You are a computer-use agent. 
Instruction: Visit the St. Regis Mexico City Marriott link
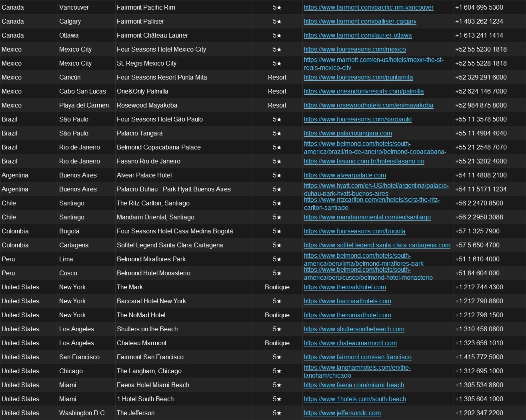(x=374, y=63)
